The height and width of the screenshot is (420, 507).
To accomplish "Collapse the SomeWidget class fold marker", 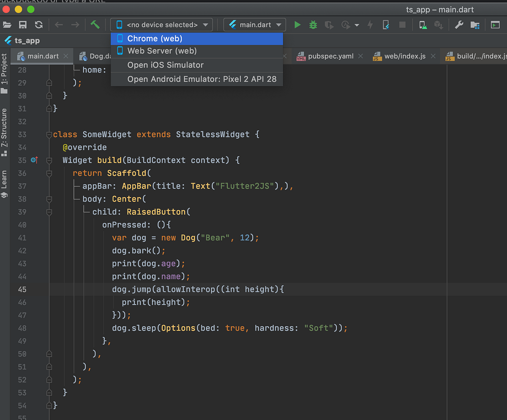I will pyautogui.click(x=49, y=135).
